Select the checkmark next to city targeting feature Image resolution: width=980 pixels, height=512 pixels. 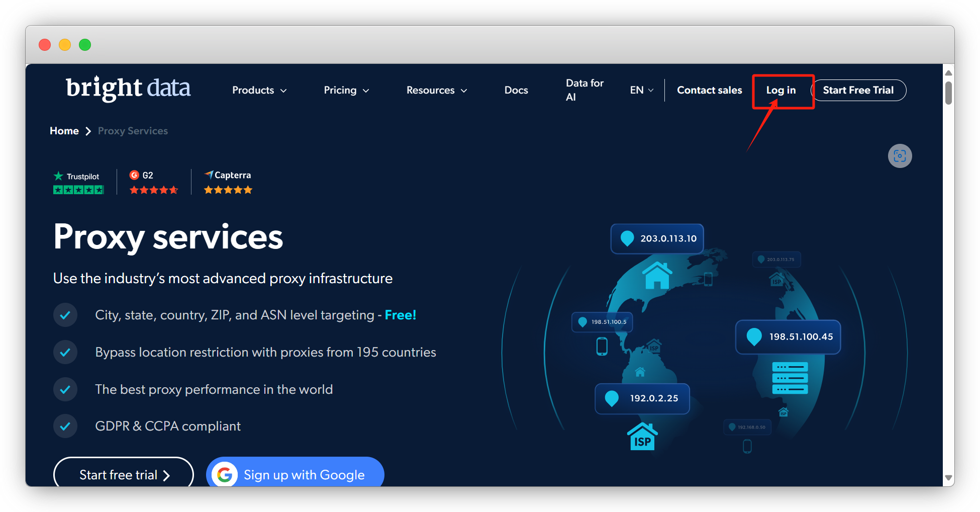point(65,315)
